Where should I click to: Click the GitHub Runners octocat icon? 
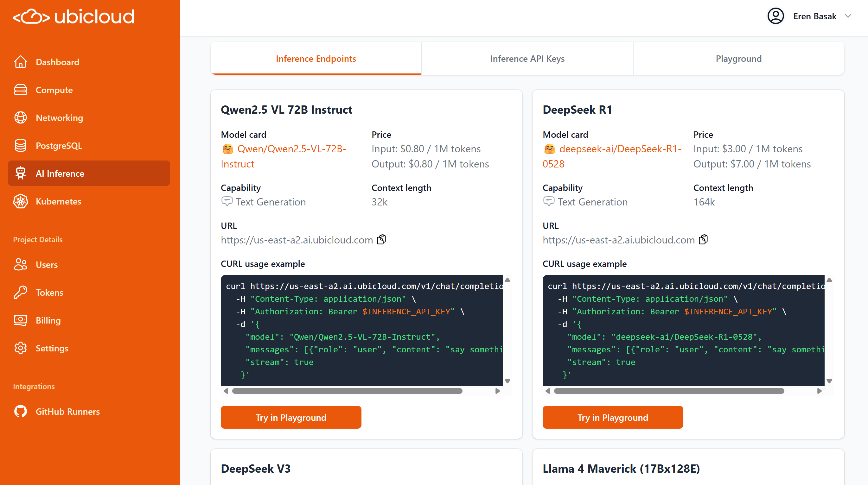(x=21, y=411)
